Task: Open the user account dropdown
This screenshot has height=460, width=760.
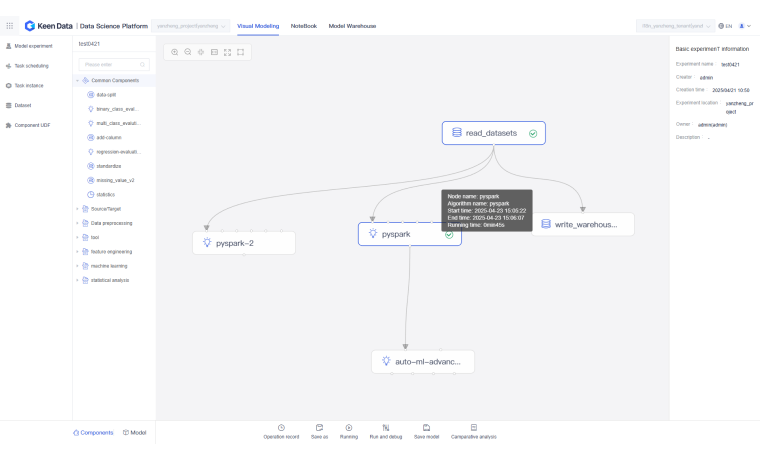Action: [745, 25]
